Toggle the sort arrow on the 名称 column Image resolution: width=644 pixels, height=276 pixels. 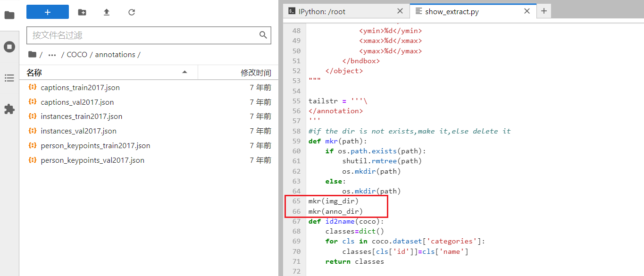pyautogui.click(x=184, y=72)
